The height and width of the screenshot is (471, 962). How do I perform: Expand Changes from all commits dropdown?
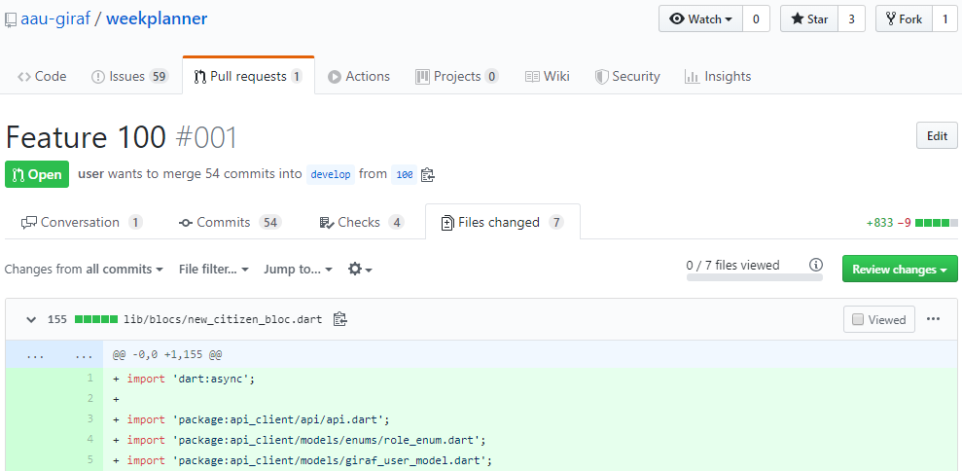[x=84, y=269]
